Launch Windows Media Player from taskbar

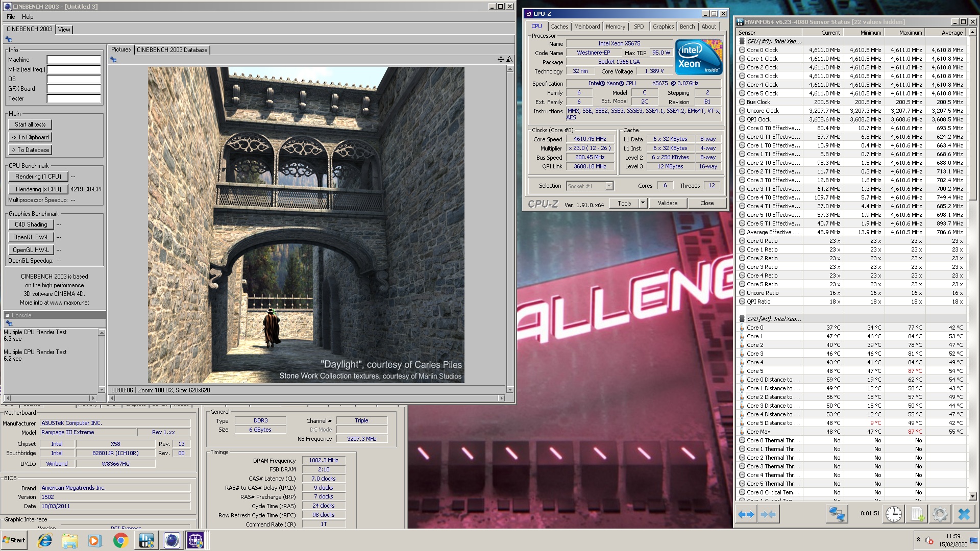coord(95,540)
